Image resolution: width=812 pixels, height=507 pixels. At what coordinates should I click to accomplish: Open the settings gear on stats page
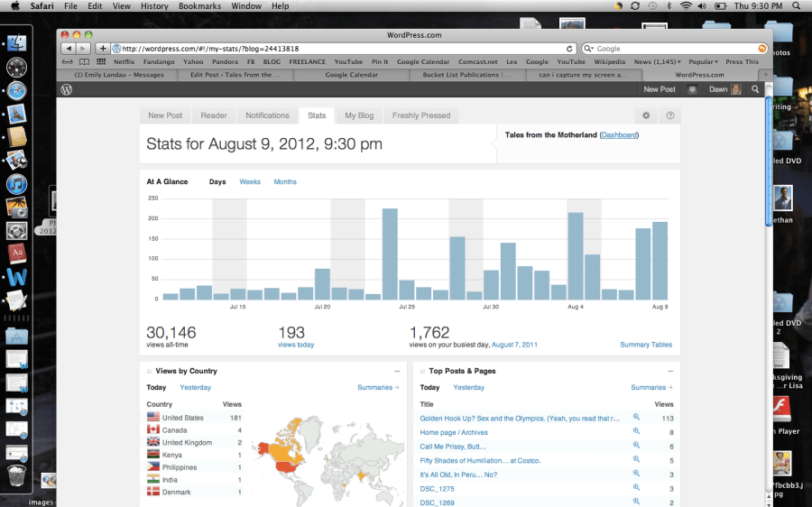coord(646,115)
